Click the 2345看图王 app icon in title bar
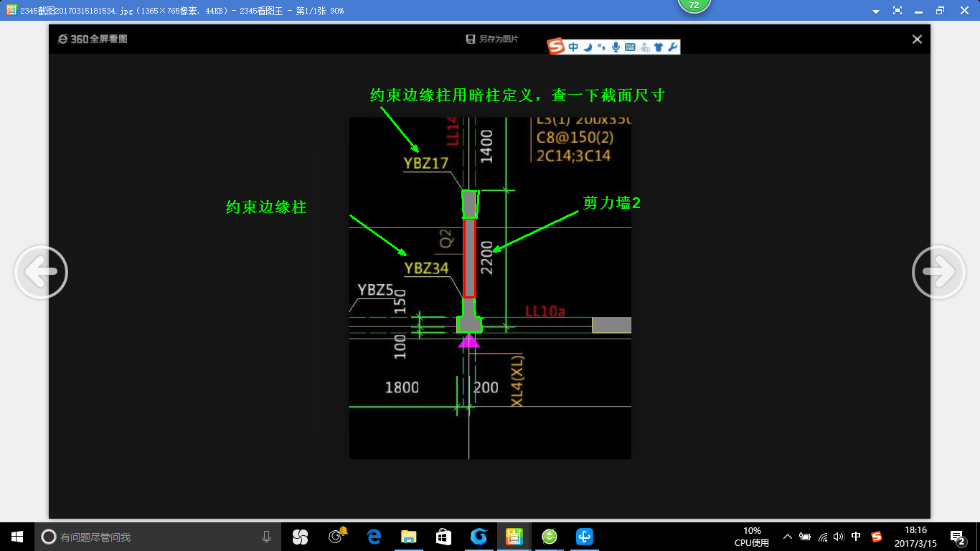The width and height of the screenshot is (980, 551). click(11, 11)
